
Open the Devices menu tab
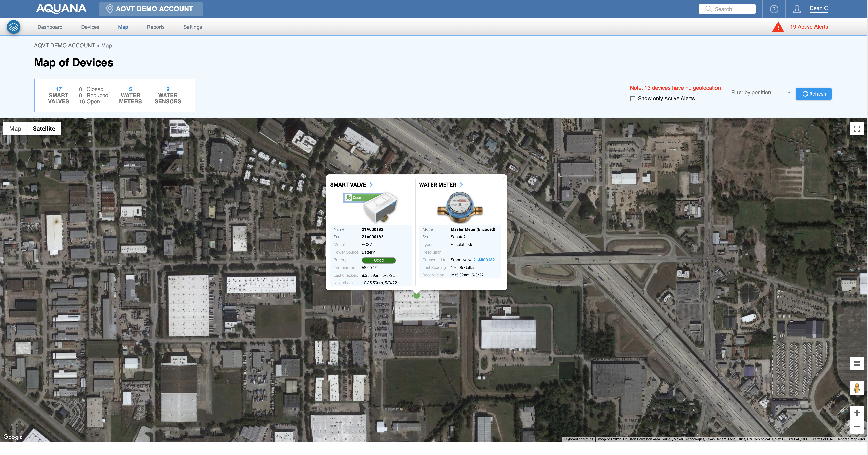pyautogui.click(x=90, y=27)
